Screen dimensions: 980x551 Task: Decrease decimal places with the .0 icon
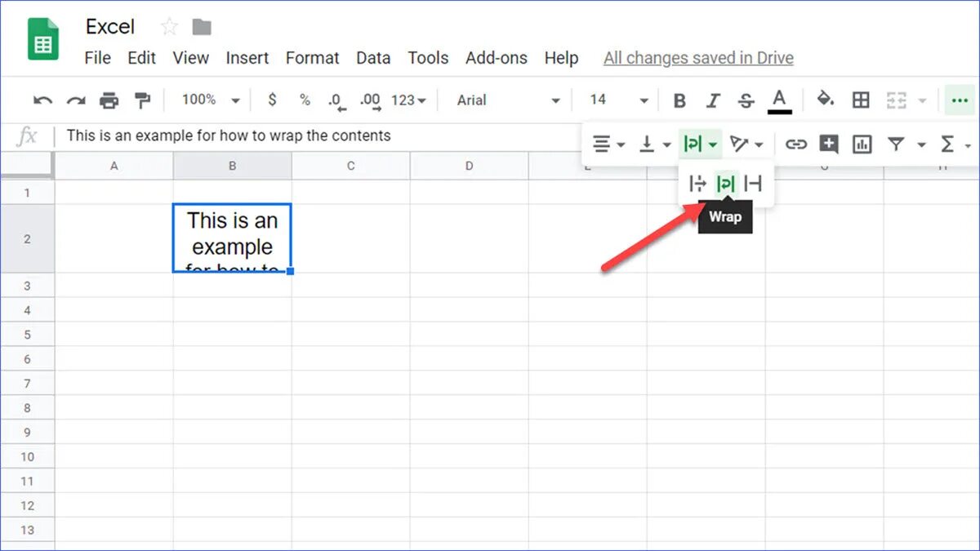tap(336, 101)
